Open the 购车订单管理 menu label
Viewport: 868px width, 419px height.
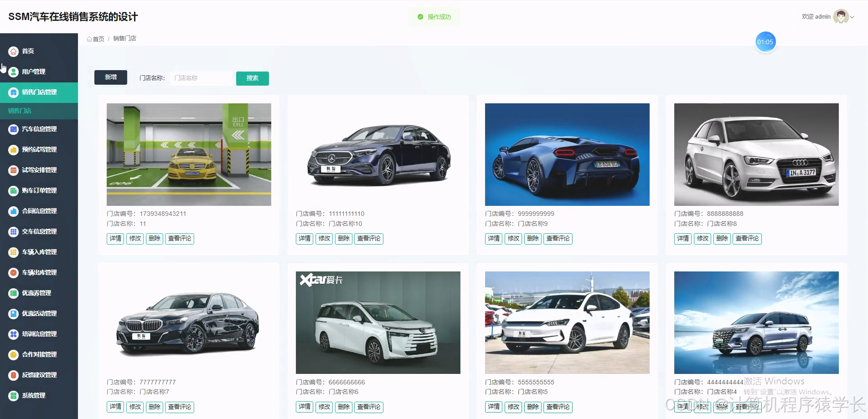[x=40, y=191]
